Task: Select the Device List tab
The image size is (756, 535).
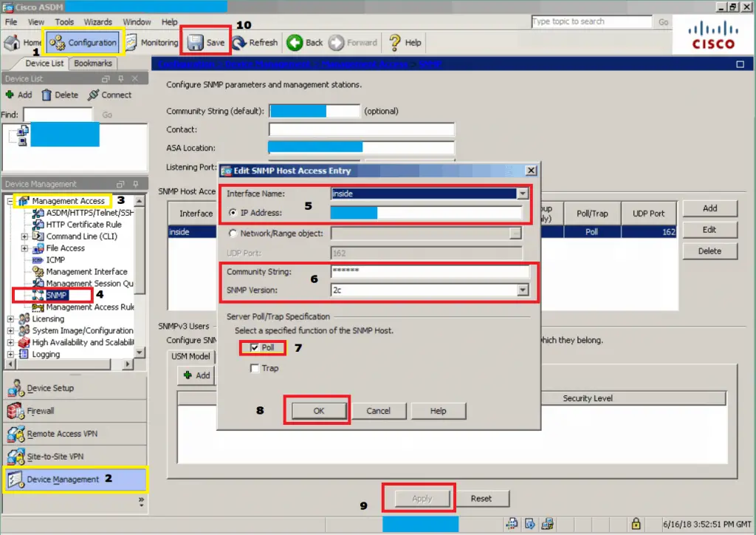Action: click(44, 64)
